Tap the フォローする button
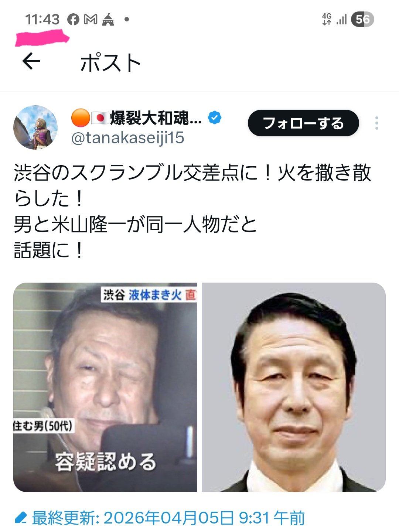 click(303, 123)
